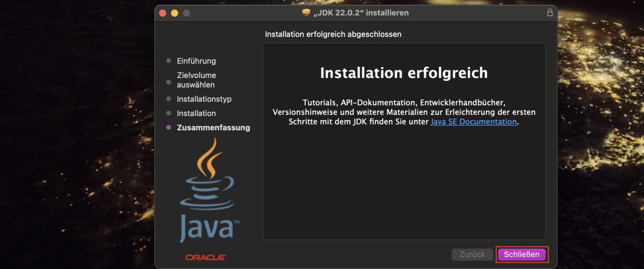This screenshot has height=269, width=644.
Task: Open the Java SE Documentation link
Action: point(473,122)
